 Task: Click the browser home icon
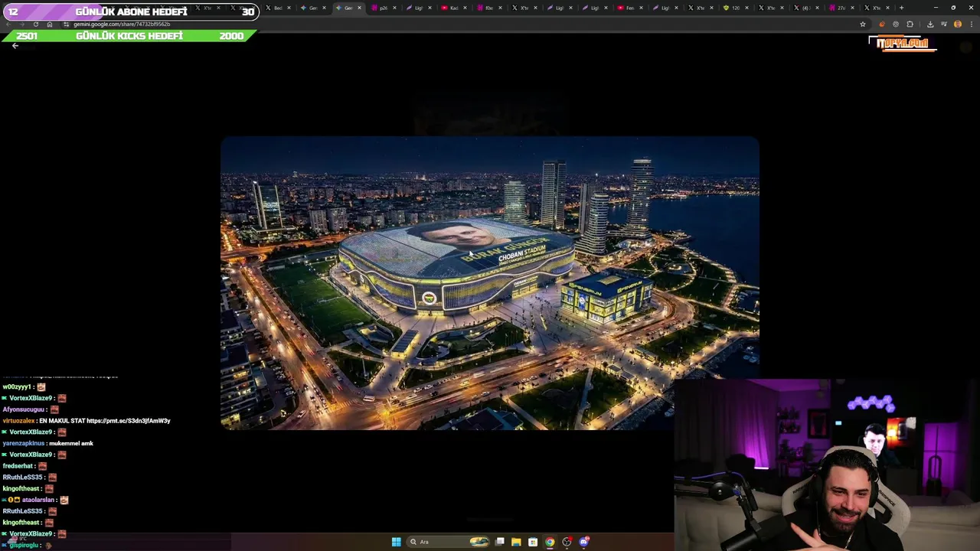[x=50, y=24]
